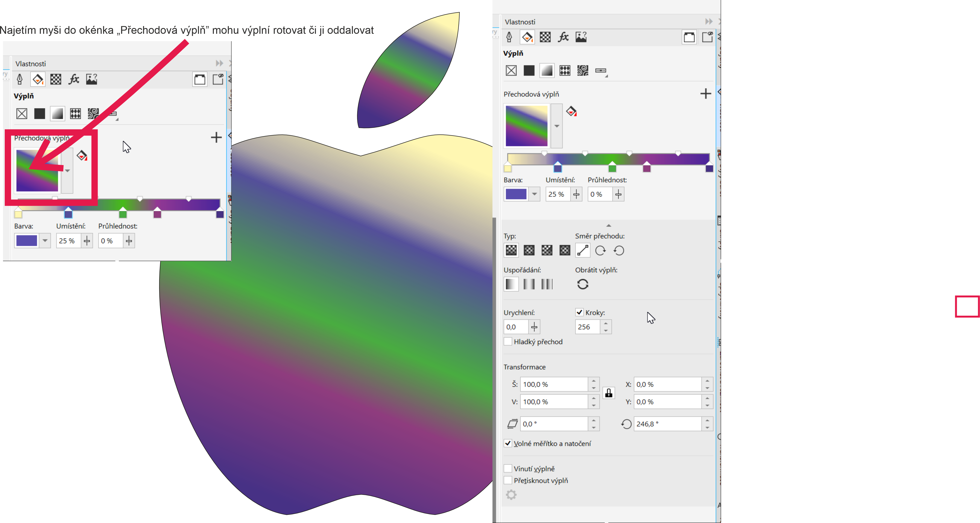Enable the Hladký přechod checkbox
The image size is (980, 523).
pyautogui.click(x=508, y=342)
